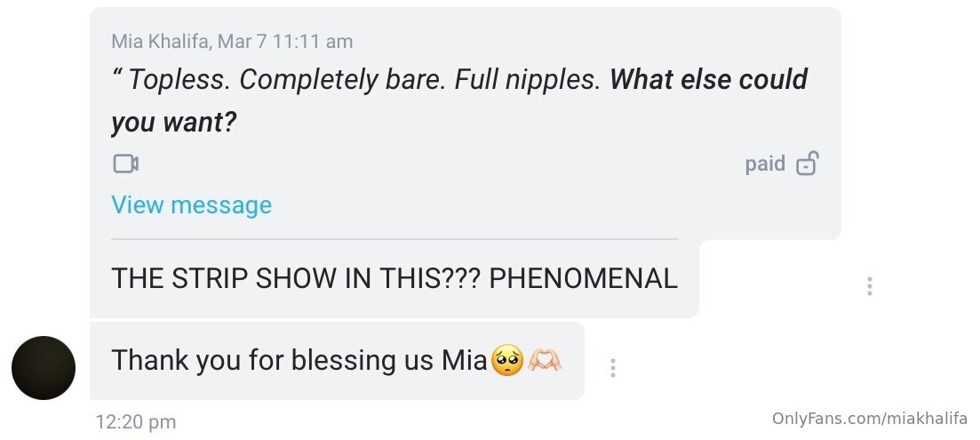Open three-dot menu beside the Thank you message
Screen dimensions: 980x440
(x=612, y=367)
